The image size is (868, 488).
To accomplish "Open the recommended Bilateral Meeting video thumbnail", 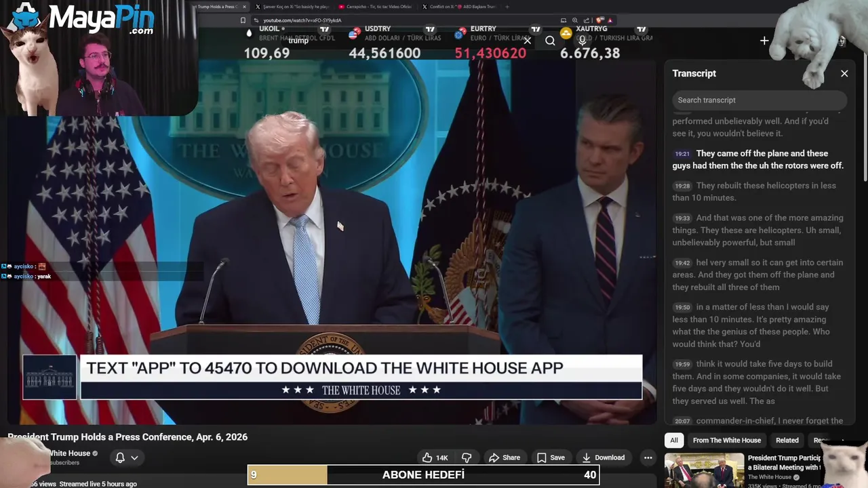I will 704,470.
